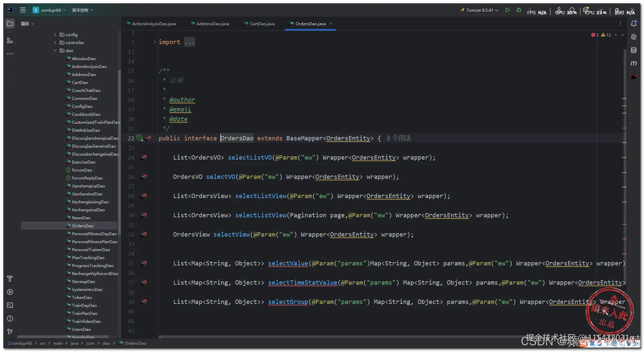Click the Run button next to Tomcat
Viewport: 644px width, 352px height.
point(507,10)
